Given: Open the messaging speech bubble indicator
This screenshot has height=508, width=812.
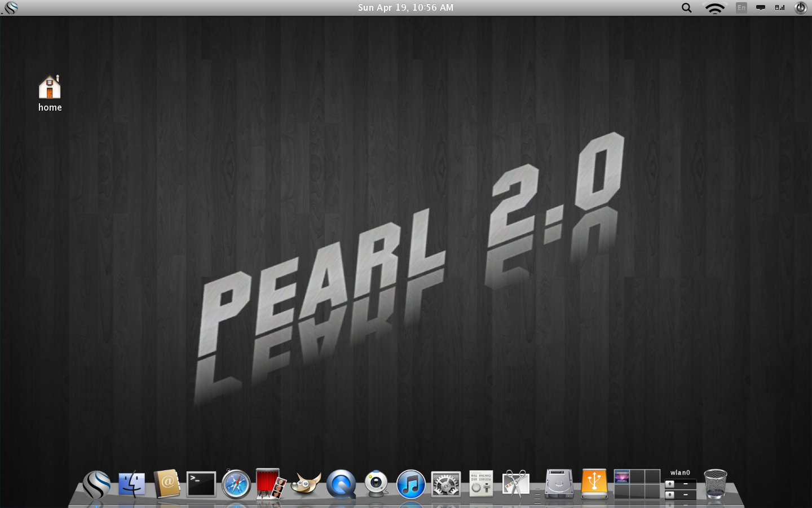Looking at the screenshot, I should tap(761, 7).
